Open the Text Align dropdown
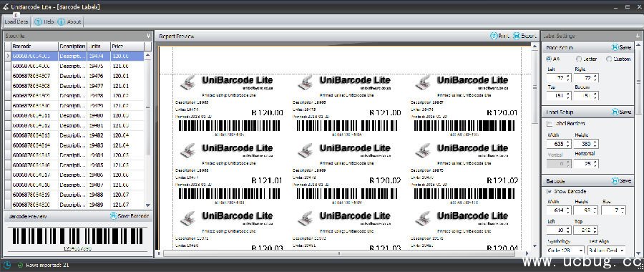The image size is (644, 272). (607, 250)
